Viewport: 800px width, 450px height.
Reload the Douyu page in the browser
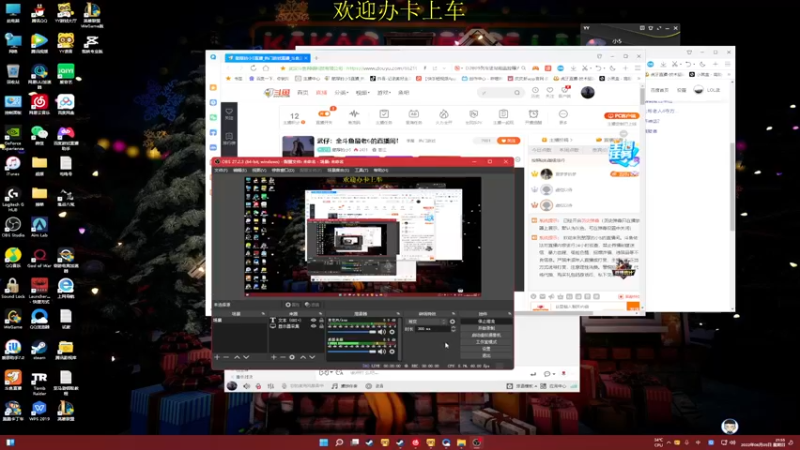[x=253, y=68]
